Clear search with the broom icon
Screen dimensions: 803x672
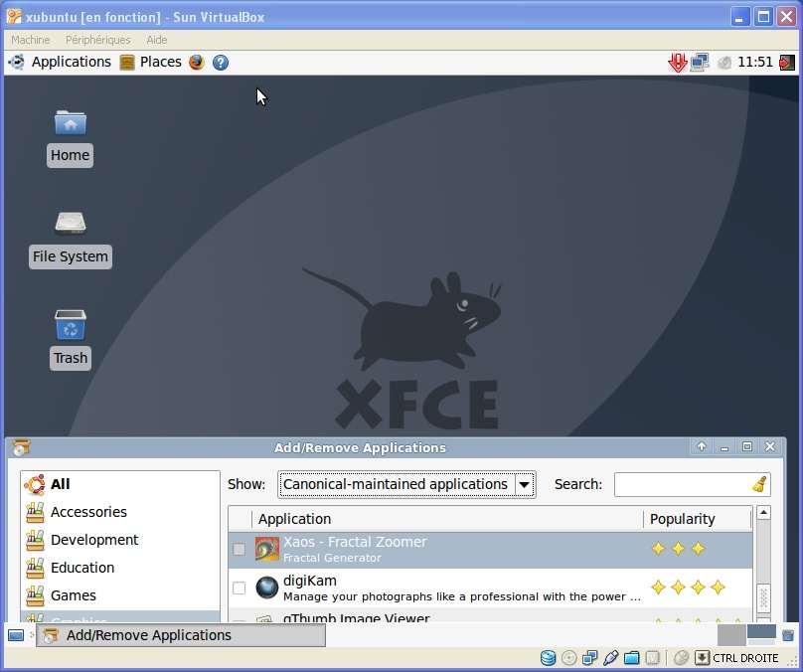(759, 484)
